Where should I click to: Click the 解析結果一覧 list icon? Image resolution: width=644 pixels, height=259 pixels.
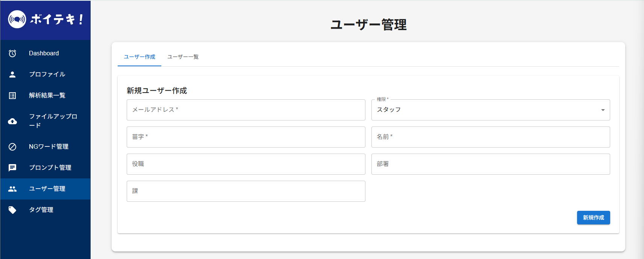pos(12,96)
